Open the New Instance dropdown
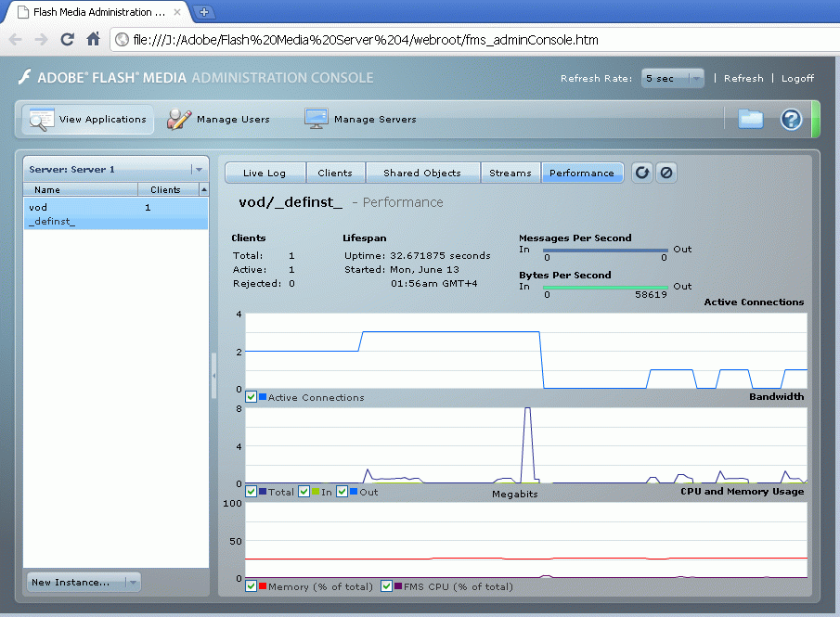Screen dimensions: 840x617 84,582
